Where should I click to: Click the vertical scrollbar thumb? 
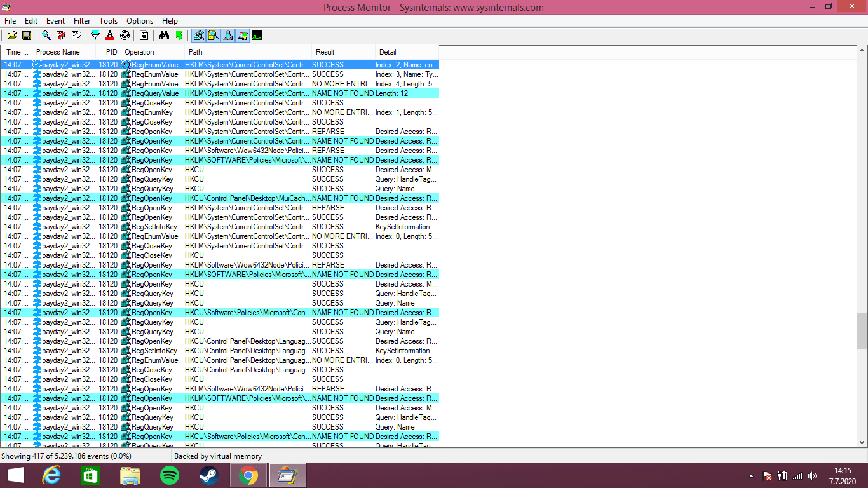tap(862, 331)
